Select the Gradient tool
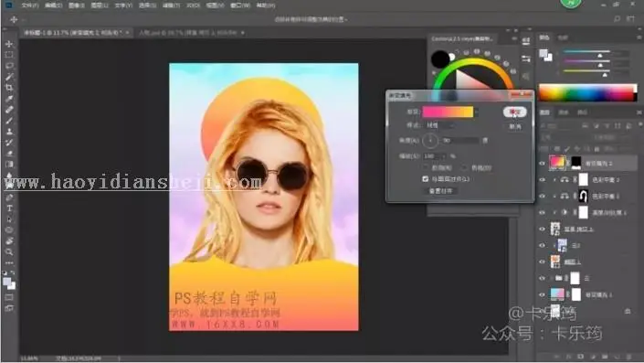The width and height of the screenshot is (644, 363). [x=9, y=165]
